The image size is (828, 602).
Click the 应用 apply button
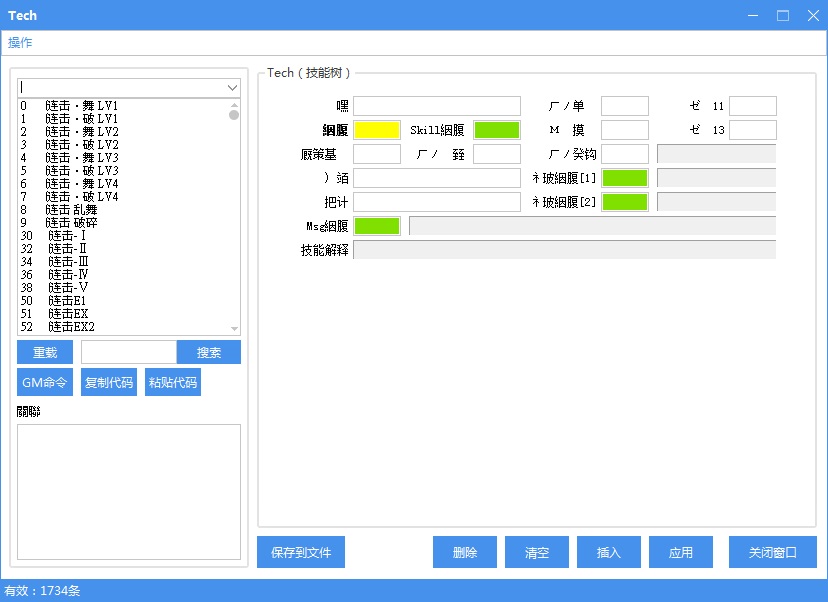[681, 552]
